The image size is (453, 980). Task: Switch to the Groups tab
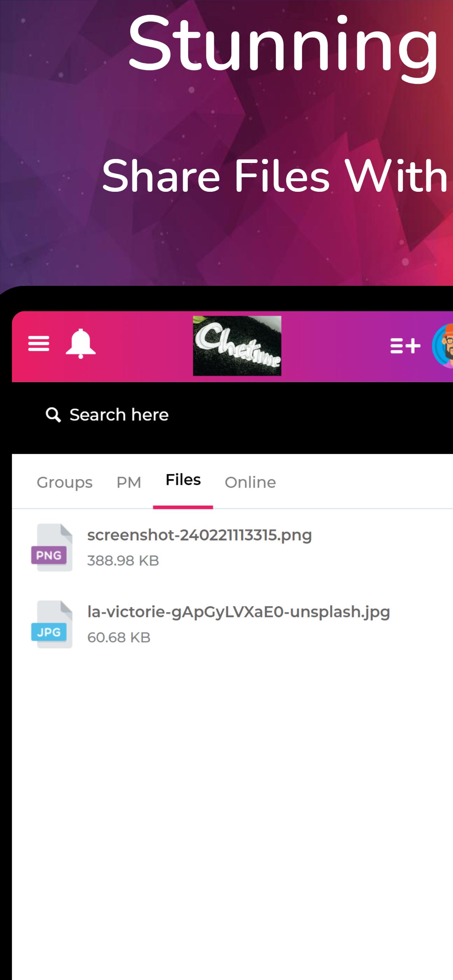(x=65, y=482)
